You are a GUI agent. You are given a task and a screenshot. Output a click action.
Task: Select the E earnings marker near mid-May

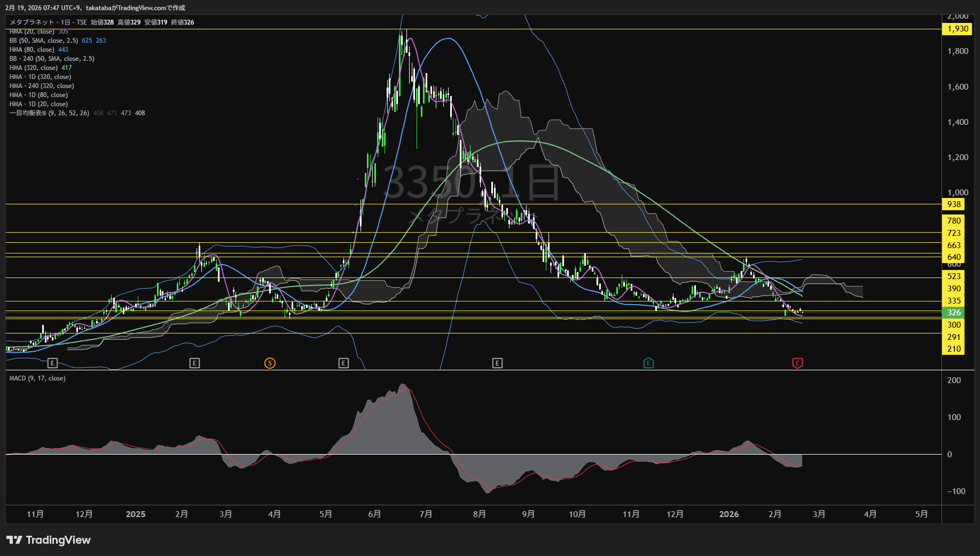coord(343,363)
